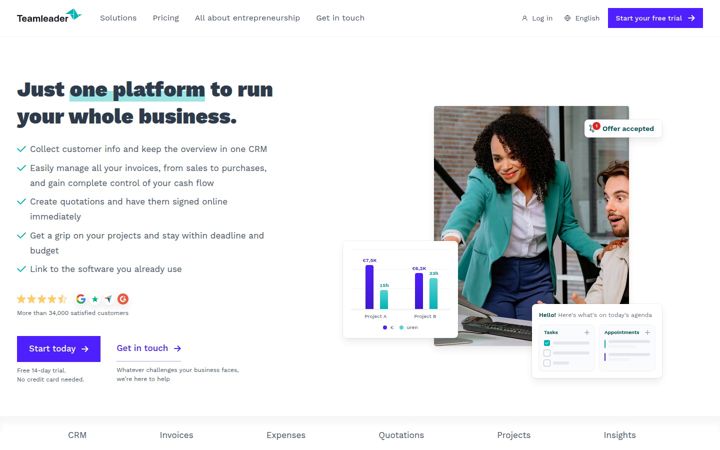Open All about entrepreneurship menu

point(247,18)
